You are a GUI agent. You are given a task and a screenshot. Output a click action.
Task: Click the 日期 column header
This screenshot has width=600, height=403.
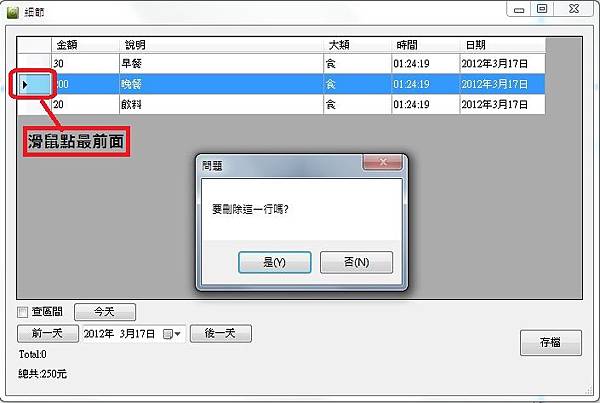503,45
